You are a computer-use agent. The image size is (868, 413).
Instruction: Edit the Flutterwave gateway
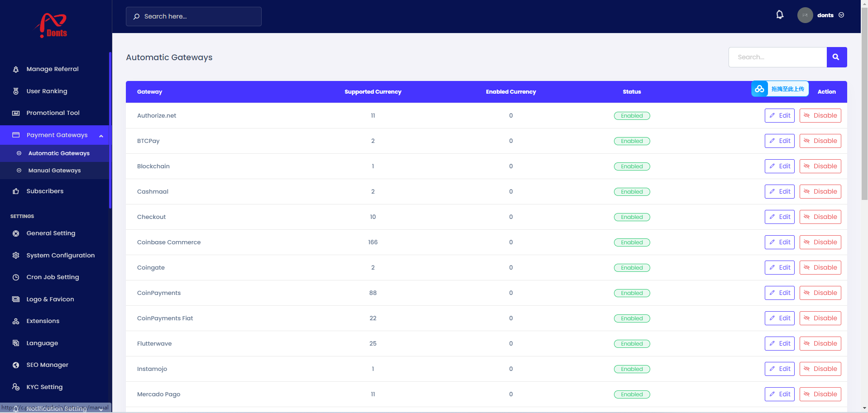click(x=780, y=343)
